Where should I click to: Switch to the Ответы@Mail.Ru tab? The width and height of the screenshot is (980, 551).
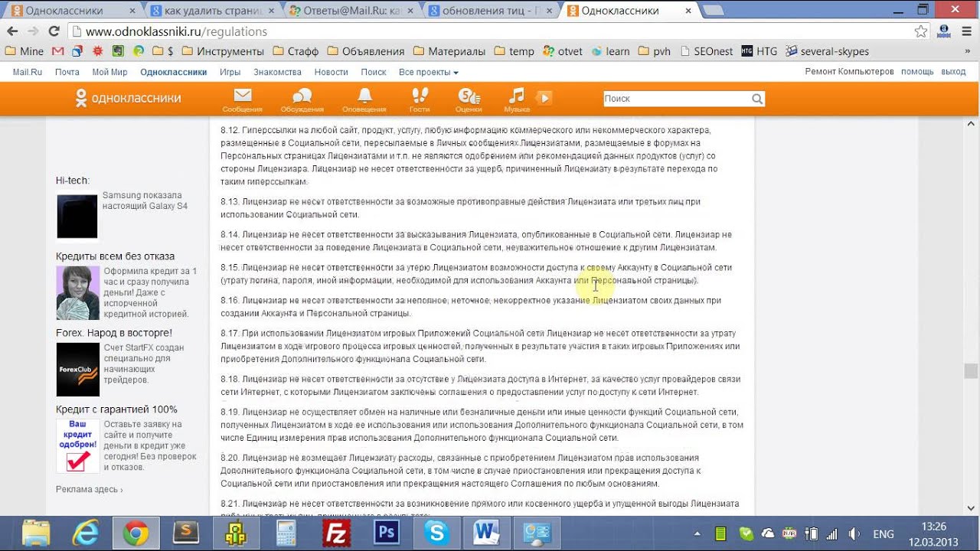click(x=350, y=11)
